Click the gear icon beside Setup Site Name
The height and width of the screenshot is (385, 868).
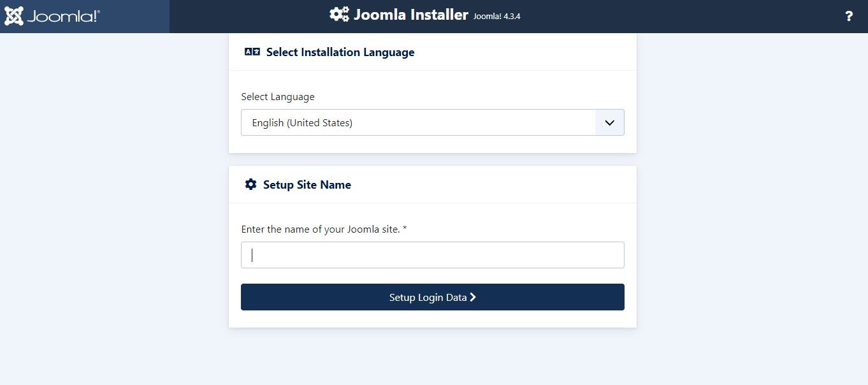pos(251,185)
